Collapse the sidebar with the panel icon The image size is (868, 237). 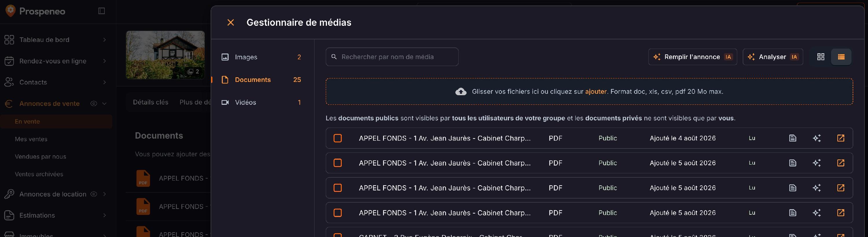click(102, 11)
